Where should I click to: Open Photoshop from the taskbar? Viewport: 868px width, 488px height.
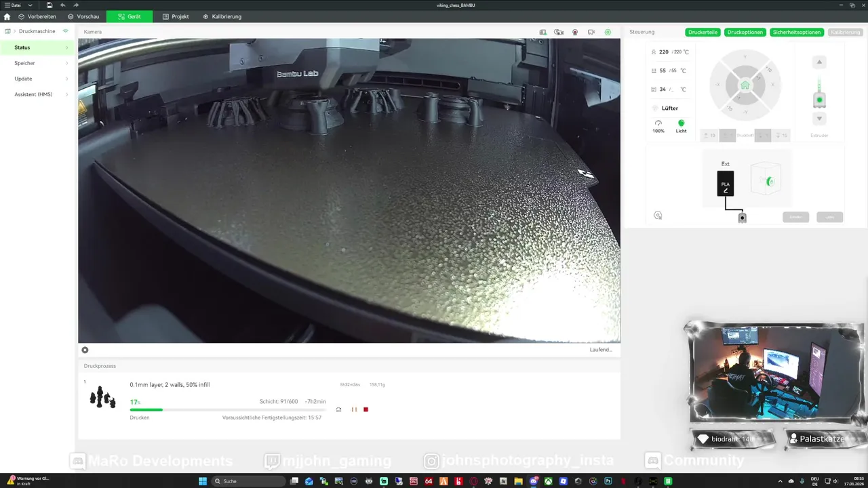(608, 481)
